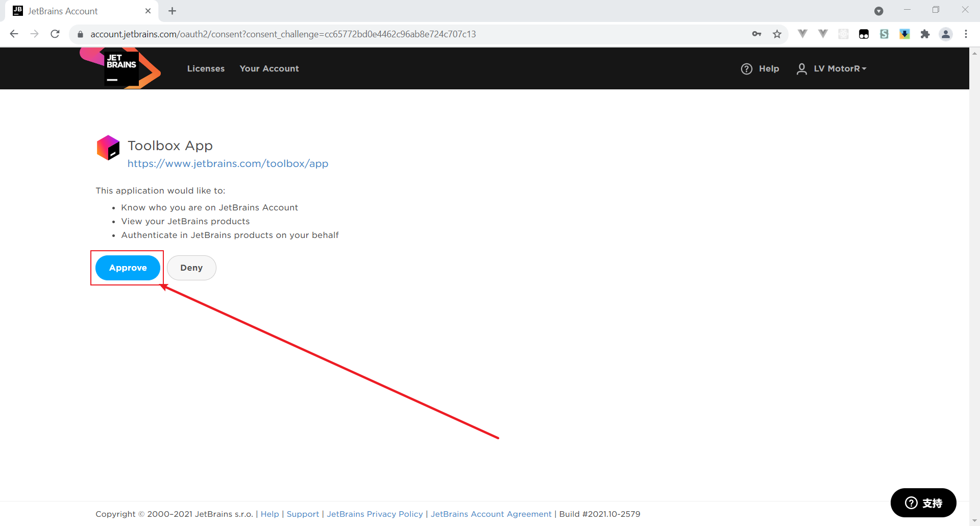Click the 'Toolbox App' heading
Viewport: 980px width, 526px height.
tap(170, 146)
